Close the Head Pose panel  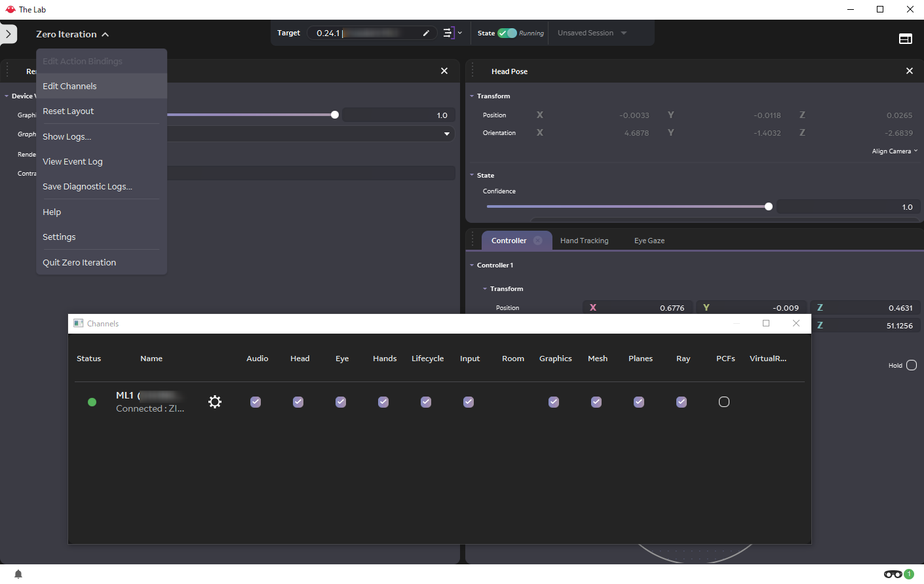click(x=910, y=71)
